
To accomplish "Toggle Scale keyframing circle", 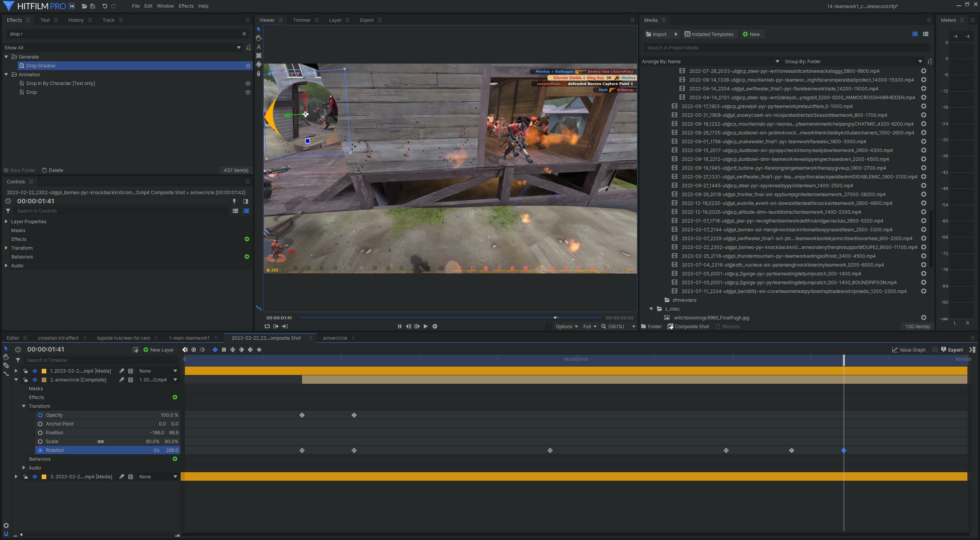I will pos(40,442).
